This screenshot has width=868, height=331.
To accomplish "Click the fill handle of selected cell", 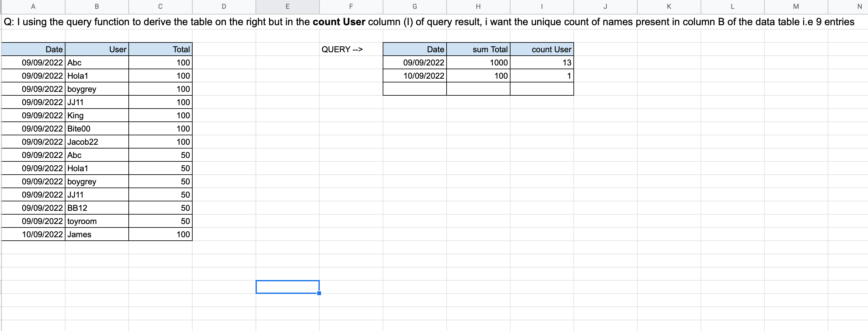I will pyautogui.click(x=319, y=293).
